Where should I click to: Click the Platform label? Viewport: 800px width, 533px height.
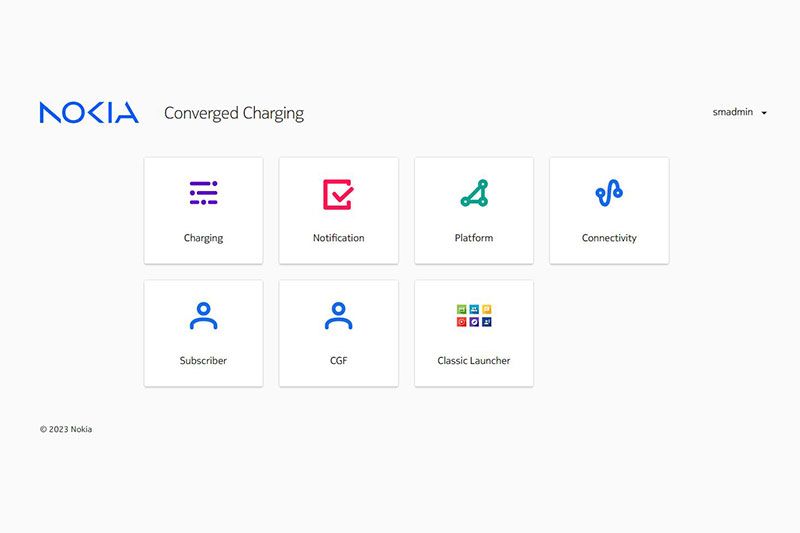point(474,238)
